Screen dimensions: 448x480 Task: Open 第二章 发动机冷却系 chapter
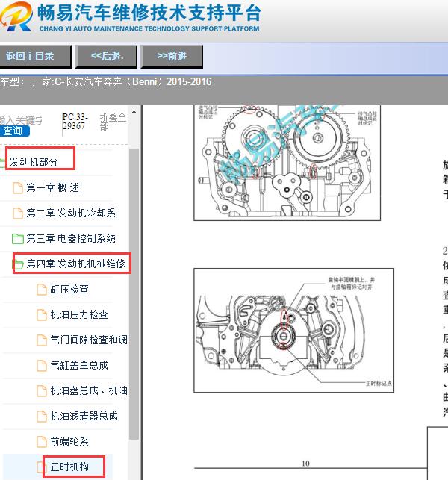point(71,213)
